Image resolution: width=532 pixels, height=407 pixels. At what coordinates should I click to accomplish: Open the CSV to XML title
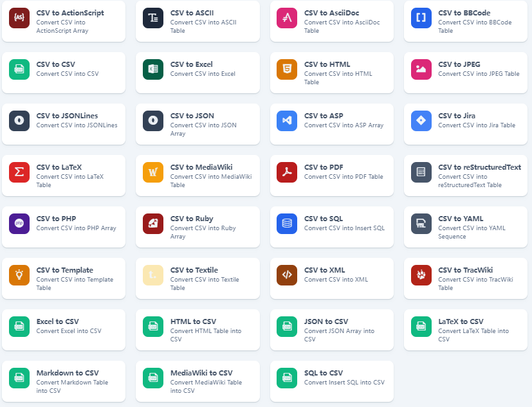point(324,270)
